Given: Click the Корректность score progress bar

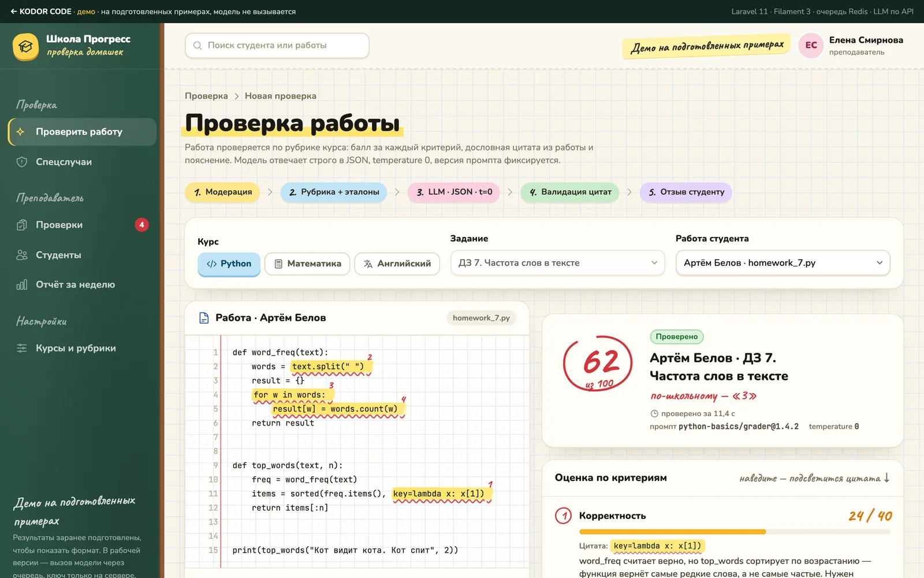Looking at the screenshot, I should click(735, 532).
